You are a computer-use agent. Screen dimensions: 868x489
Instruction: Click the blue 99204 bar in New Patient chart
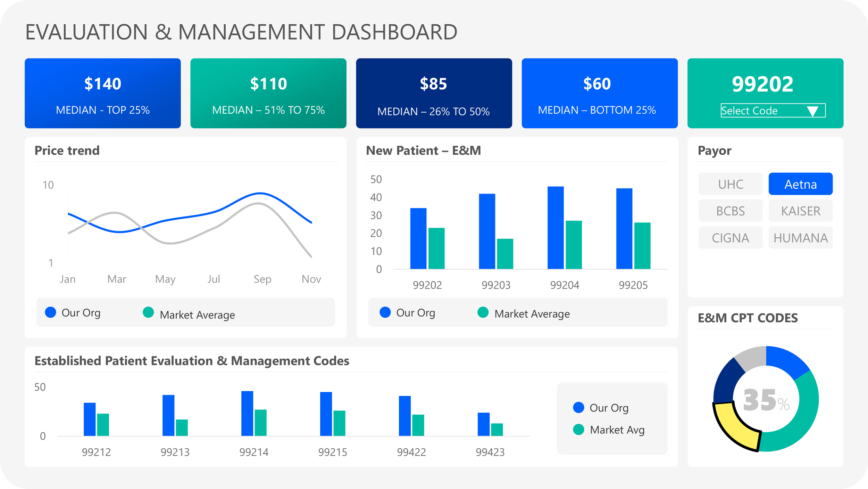[x=556, y=228]
